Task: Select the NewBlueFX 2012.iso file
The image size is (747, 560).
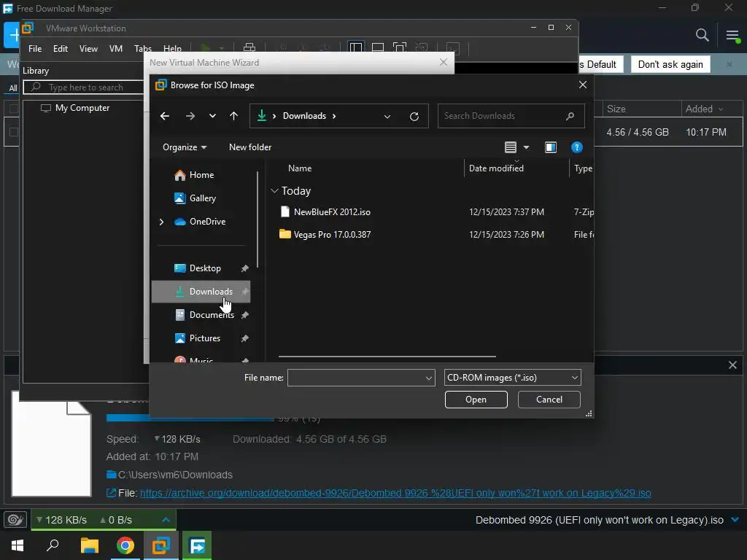Action: [332, 212]
